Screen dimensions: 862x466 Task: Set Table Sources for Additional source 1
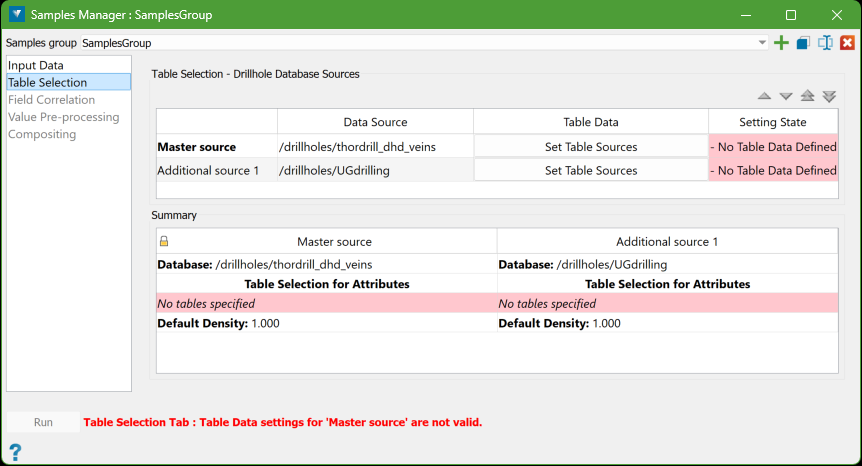click(x=591, y=170)
